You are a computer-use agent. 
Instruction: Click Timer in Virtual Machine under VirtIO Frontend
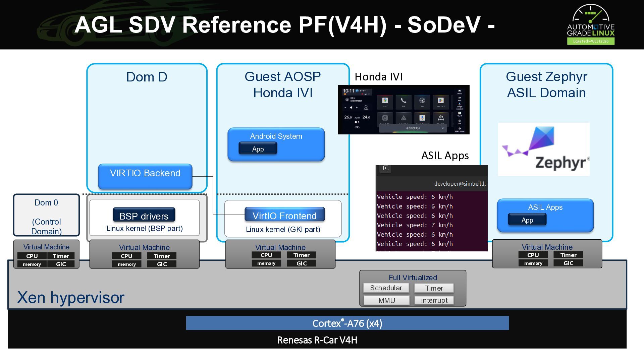point(301,255)
